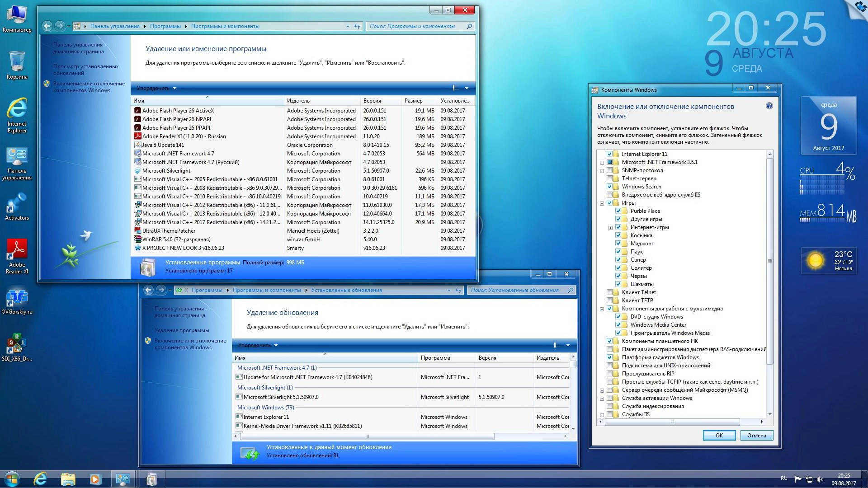The width and height of the screenshot is (868, 488).
Task: Click Программы breadcrumb in top address bar
Action: point(165,26)
